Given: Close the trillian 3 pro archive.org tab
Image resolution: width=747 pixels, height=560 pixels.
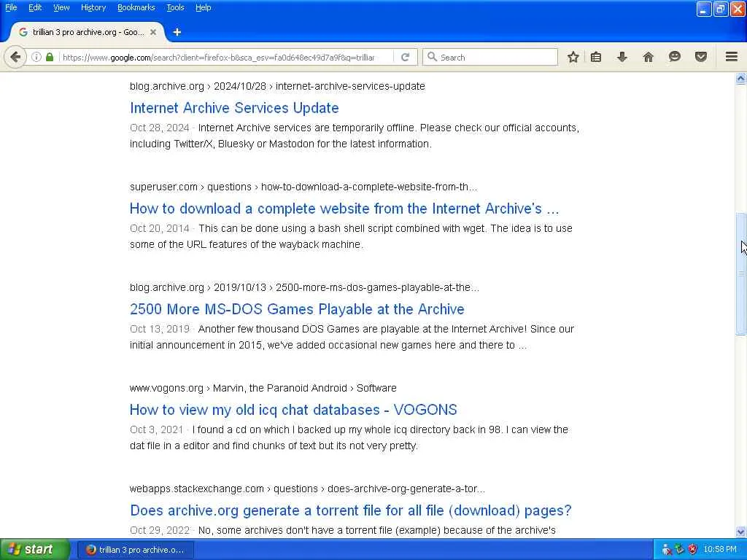Looking at the screenshot, I should 153,32.
